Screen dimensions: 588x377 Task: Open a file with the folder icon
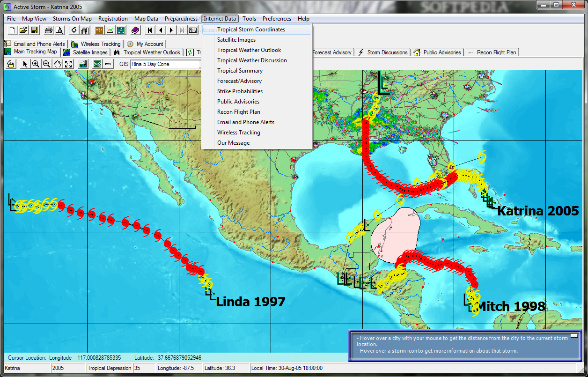(x=23, y=30)
